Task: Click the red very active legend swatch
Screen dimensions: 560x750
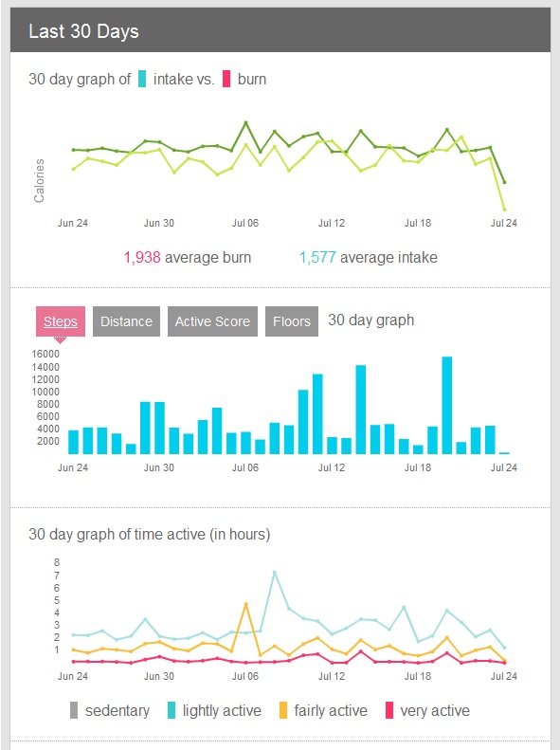Action: coord(388,710)
